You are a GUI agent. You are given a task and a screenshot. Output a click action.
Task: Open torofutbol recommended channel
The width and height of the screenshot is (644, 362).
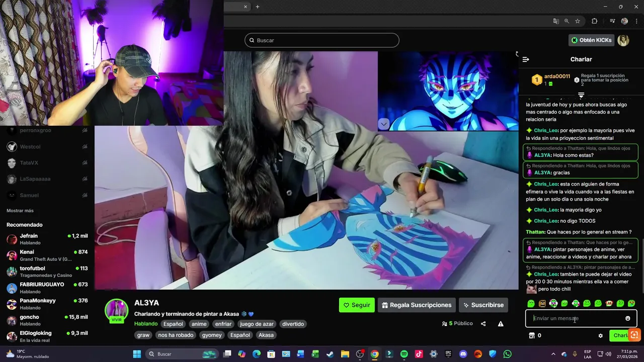point(47,271)
